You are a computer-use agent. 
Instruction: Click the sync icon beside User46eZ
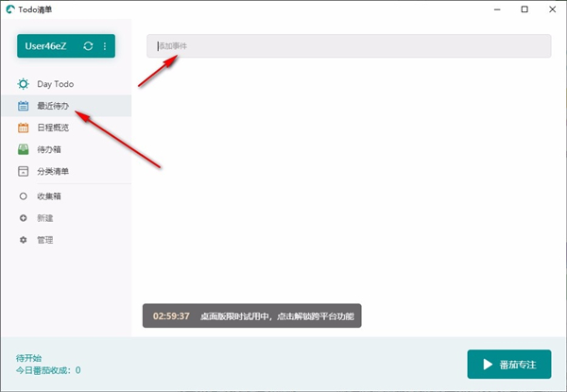tap(88, 46)
